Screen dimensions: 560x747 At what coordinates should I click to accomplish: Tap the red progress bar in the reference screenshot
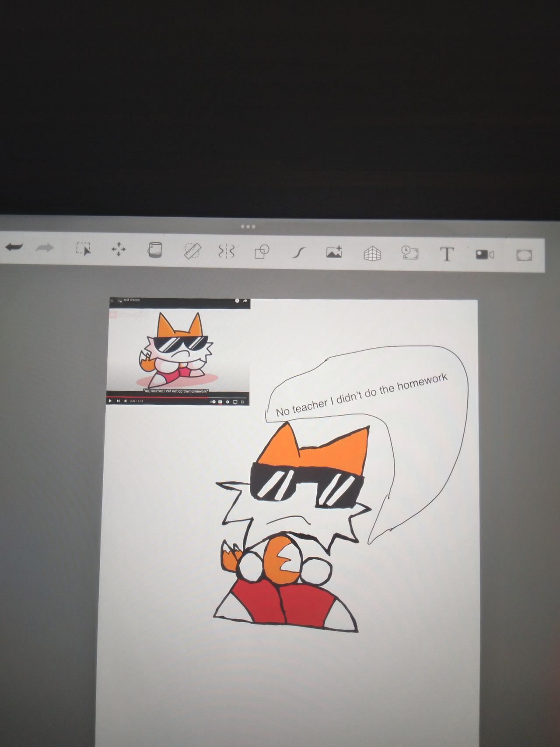[x=157, y=398]
